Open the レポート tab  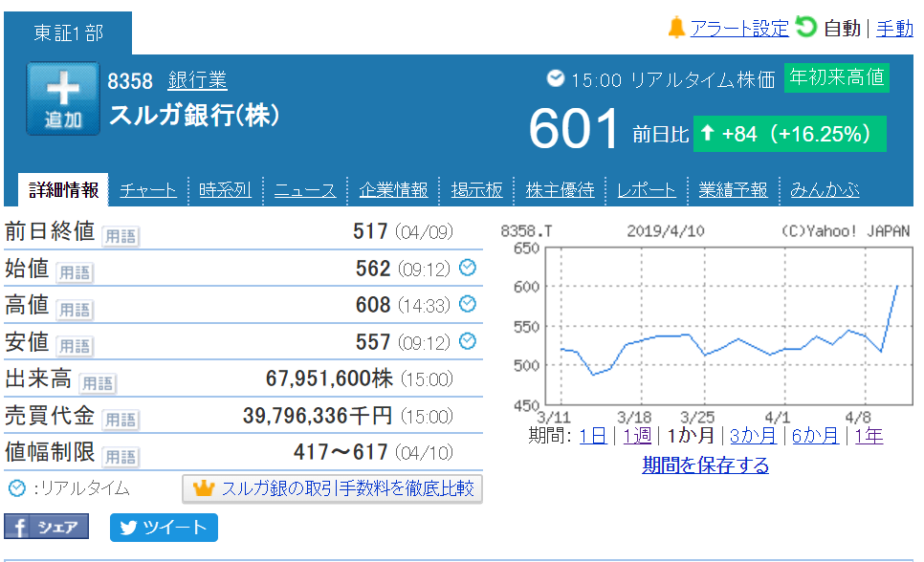[647, 189]
